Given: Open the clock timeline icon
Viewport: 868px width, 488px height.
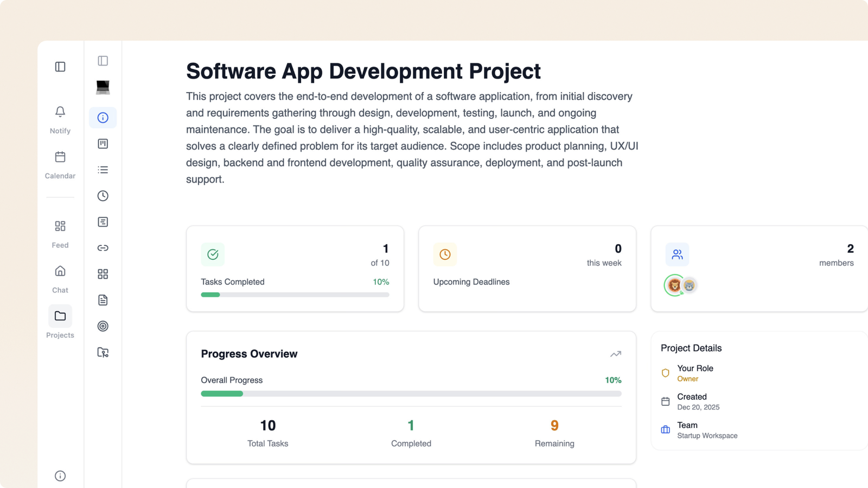Looking at the screenshot, I should click(x=103, y=196).
